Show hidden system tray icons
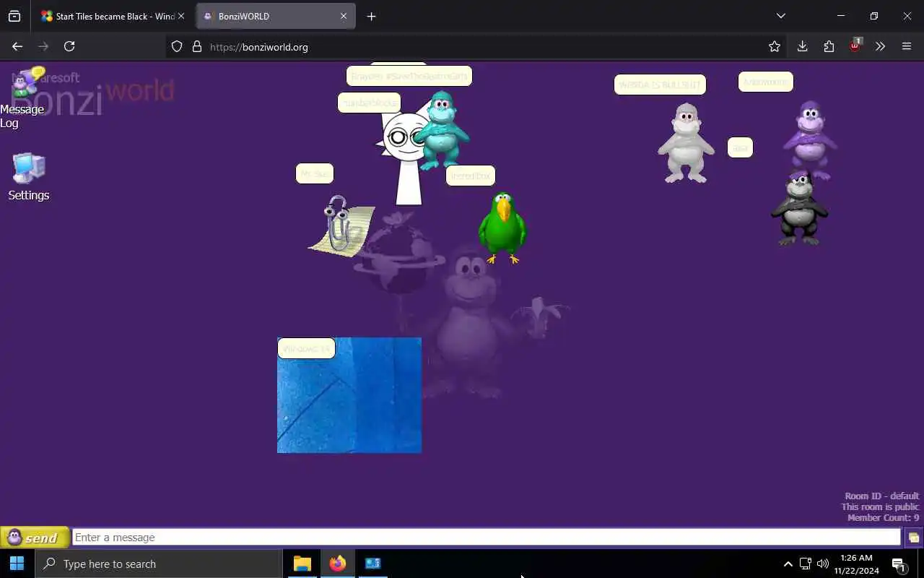 788,564
